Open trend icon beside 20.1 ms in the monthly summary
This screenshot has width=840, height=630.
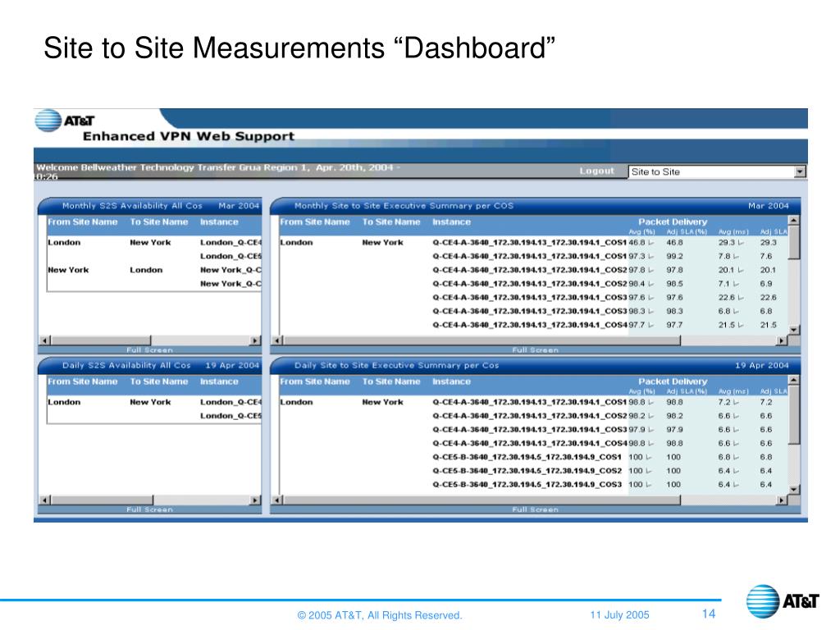(741, 270)
